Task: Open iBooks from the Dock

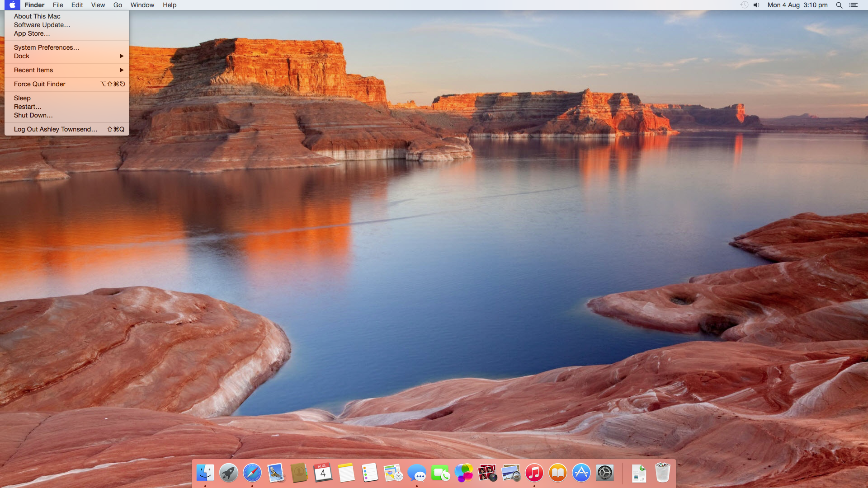Action: 558,473
